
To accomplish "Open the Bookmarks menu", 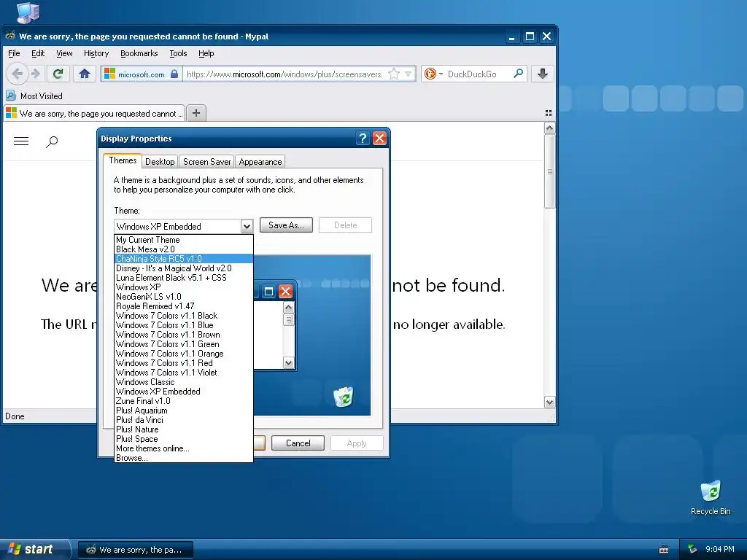I will pos(139,53).
